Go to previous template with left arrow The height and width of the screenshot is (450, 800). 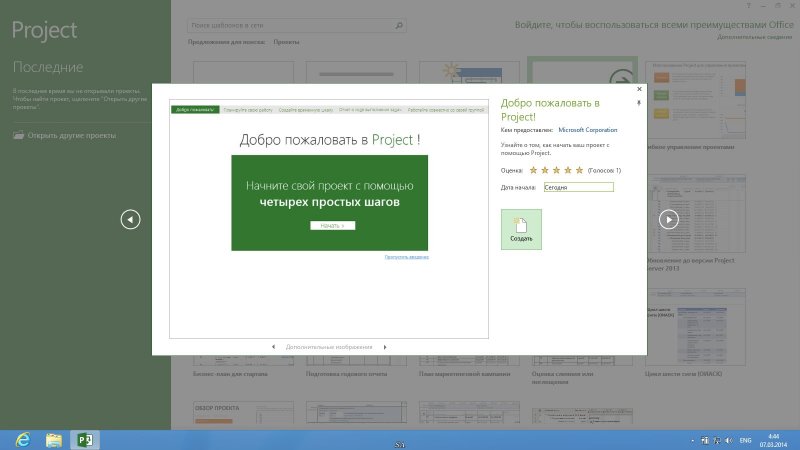tap(131, 219)
